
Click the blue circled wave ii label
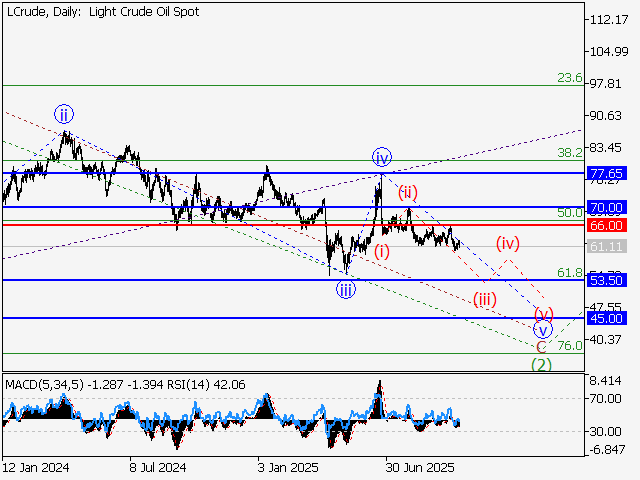[63, 113]
